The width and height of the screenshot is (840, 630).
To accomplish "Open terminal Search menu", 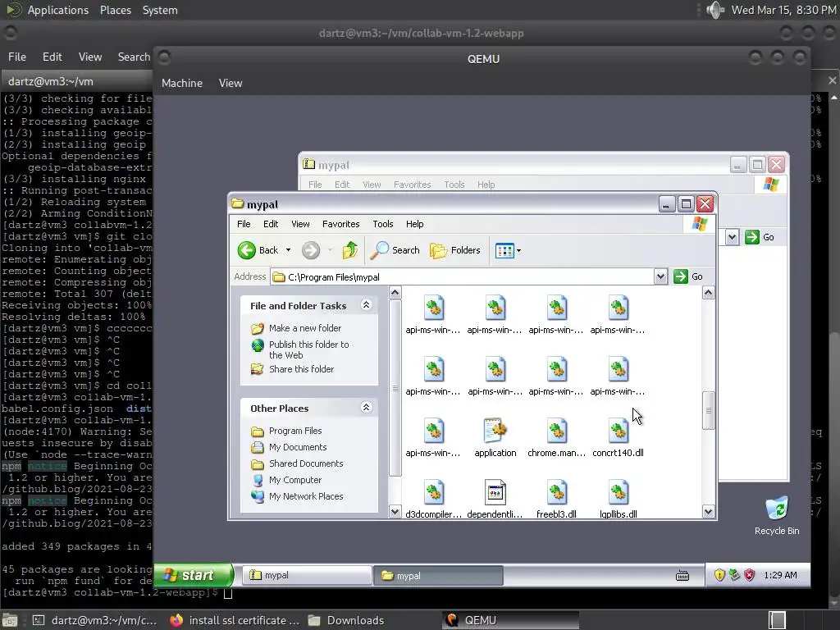I will tap(134, 57).
